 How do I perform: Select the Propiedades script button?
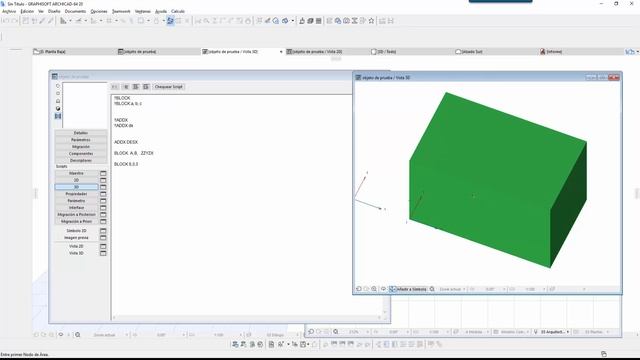(76, 194)
